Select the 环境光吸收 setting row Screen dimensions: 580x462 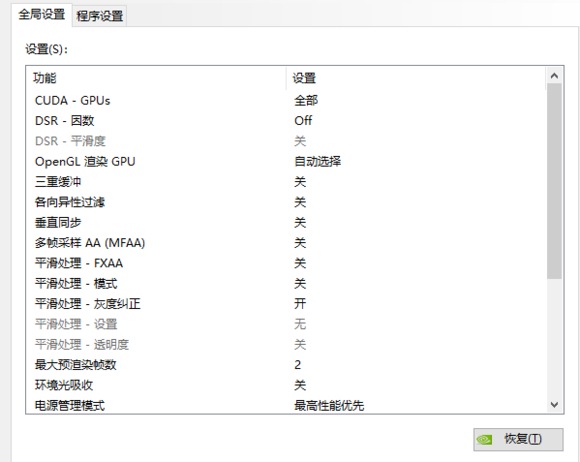coord(286,385)
